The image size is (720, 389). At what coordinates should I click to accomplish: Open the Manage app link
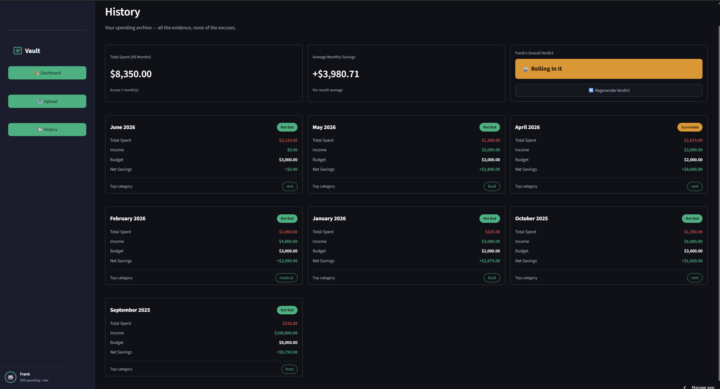point(703,387)
